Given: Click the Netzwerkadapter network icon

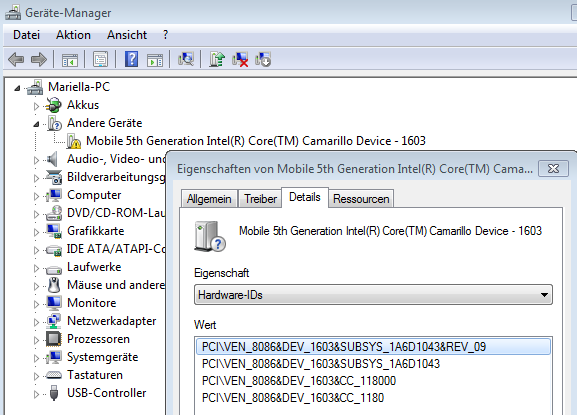Looking at the screenshot, I should [x=54, y=321].
